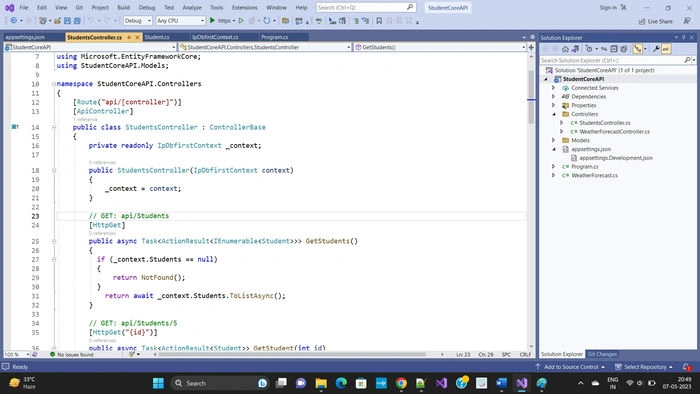Click the Visual Studio Search (Ctrl+Q) box
This screenshot has height=394, width=700.
point(366,8)
